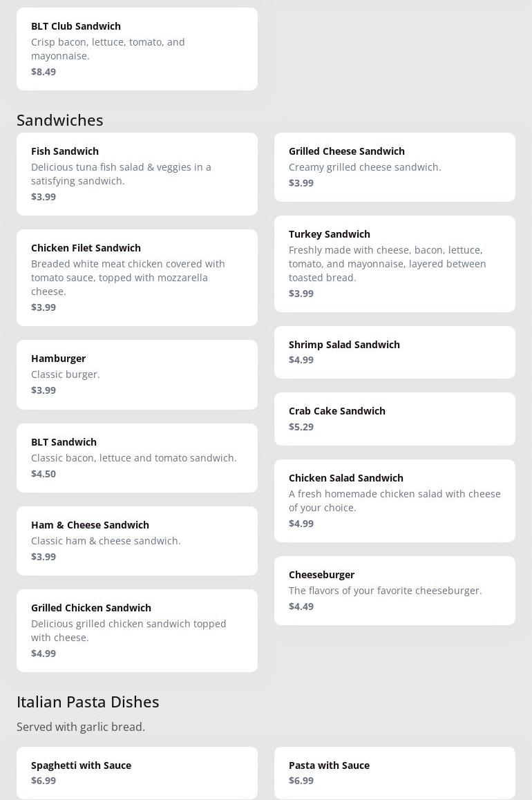The width and height of the screenshot is (532, 800).
Task: Click the $8.49 BLT Club price
Action: (x=44, y=71)
